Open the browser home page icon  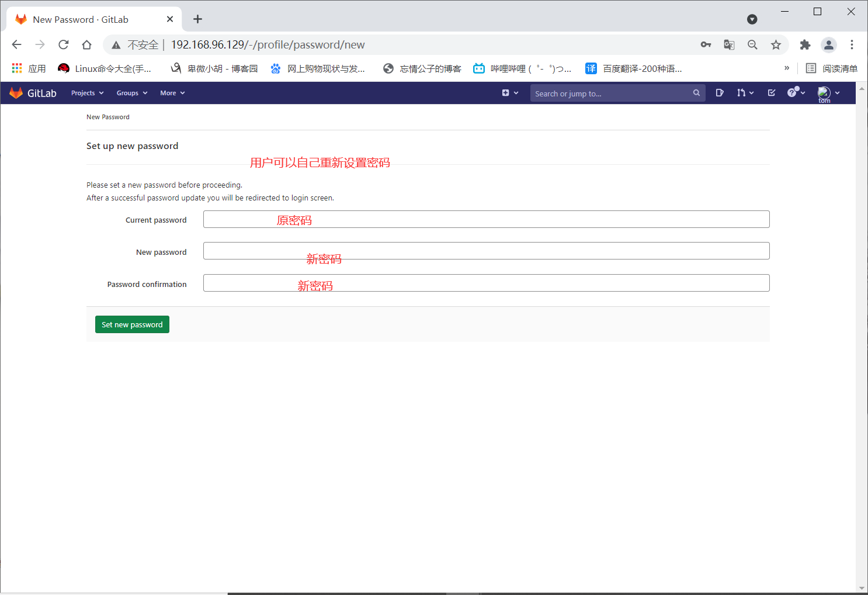coord(86,44)
